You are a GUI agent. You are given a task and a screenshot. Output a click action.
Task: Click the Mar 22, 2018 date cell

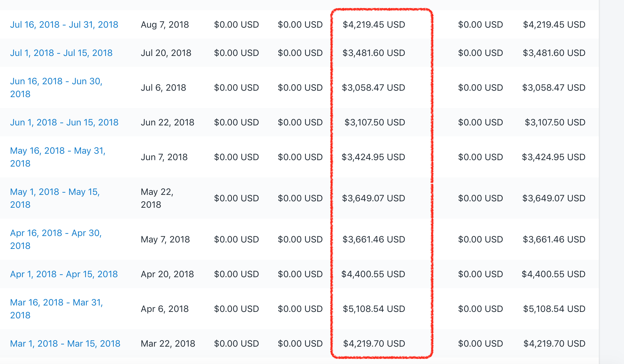point(168,344)
